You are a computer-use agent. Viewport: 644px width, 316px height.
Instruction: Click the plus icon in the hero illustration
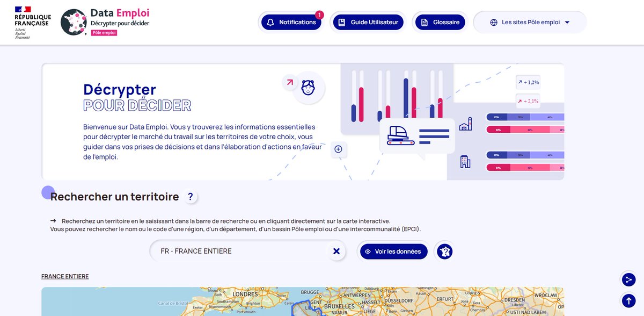pos(338,149)
